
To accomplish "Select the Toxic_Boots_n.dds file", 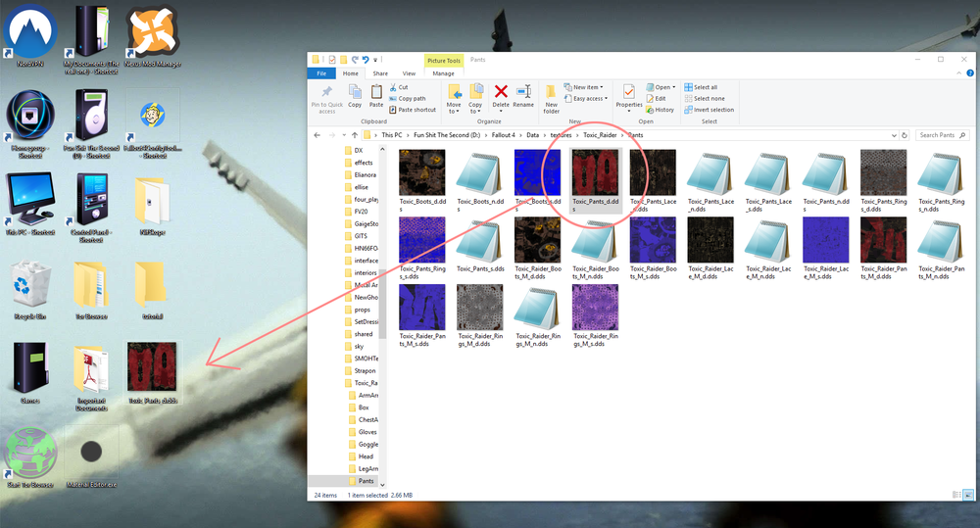I will (480, 181).
